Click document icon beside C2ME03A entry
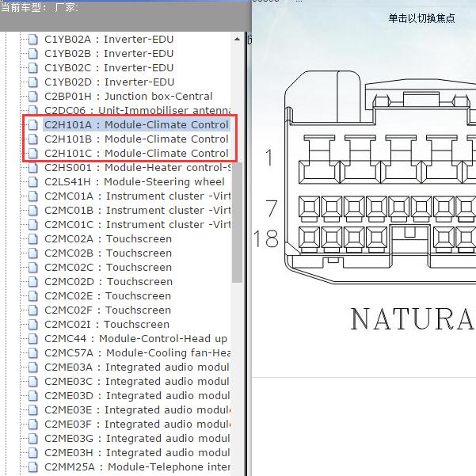476x476 pixels. pos(32,367)
